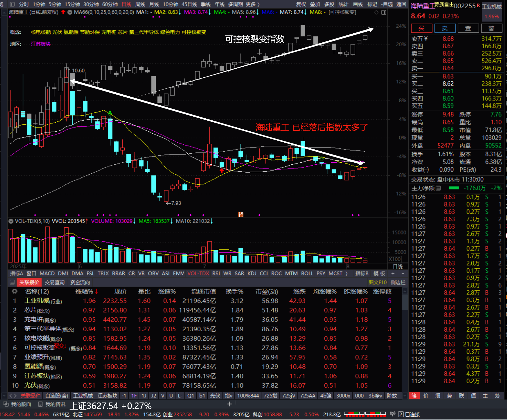507x420 pixels.
Task: Select the 江苏板块 bottom tab
Action: pos(107,396)
